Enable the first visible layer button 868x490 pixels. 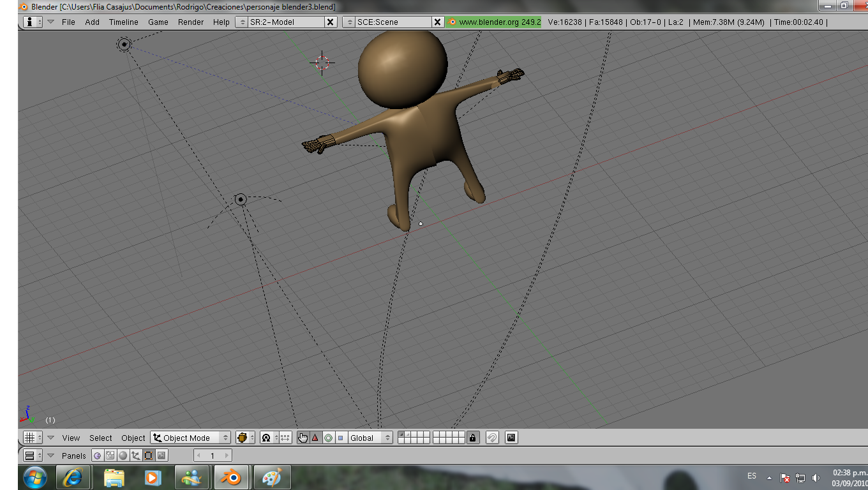[401, 435]
